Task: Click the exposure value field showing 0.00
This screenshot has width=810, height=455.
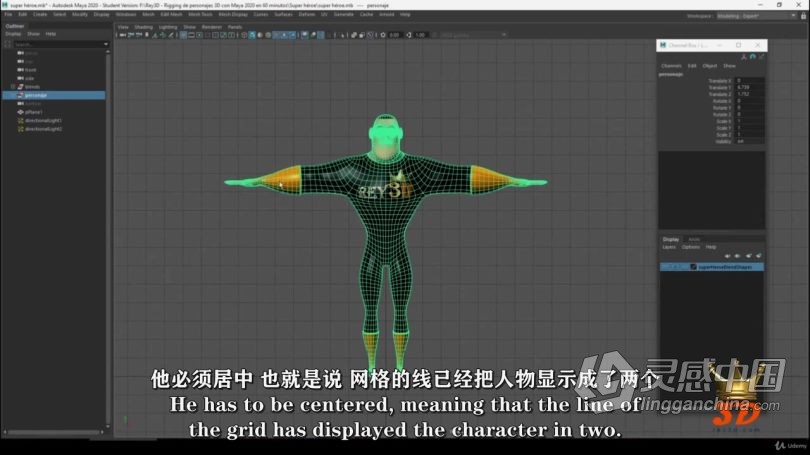Action: (394, 35)
